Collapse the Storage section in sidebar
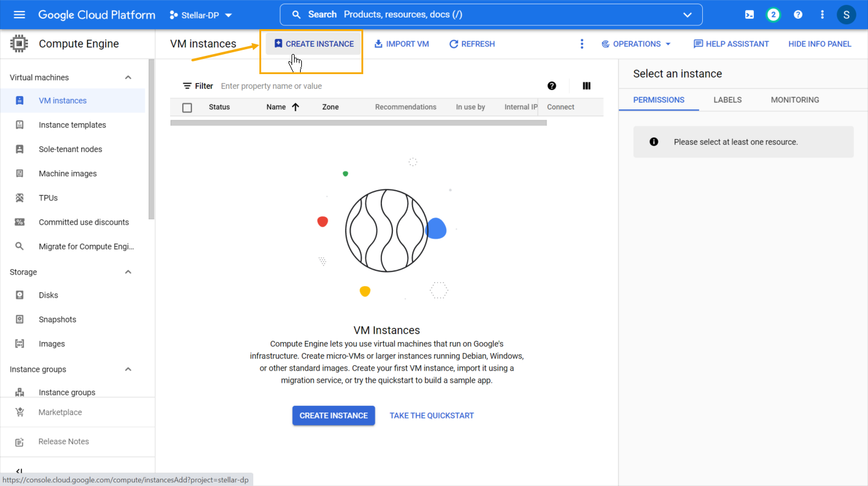 coord(128,272)
